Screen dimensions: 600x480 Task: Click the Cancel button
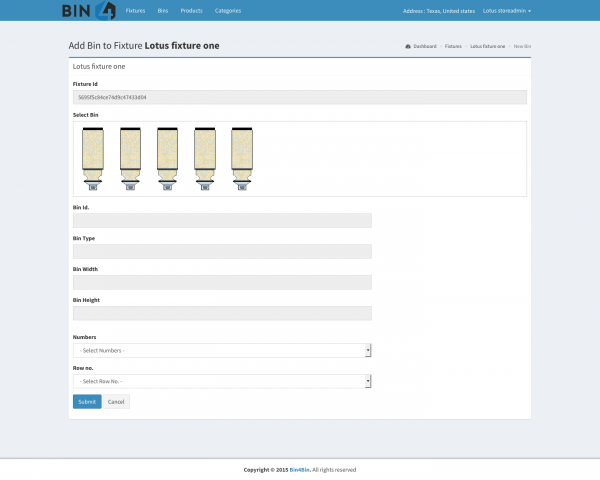click(x=116, y=402)
